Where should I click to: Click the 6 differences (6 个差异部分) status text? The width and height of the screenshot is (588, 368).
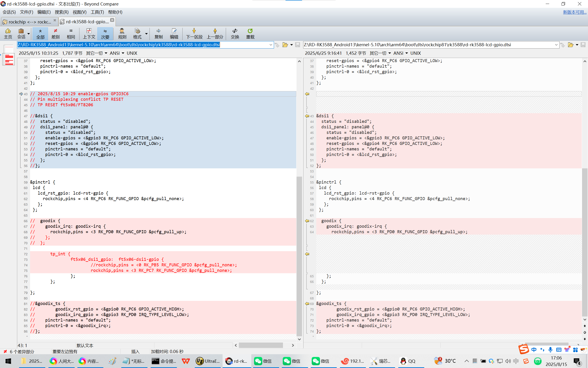coord(22,352)
